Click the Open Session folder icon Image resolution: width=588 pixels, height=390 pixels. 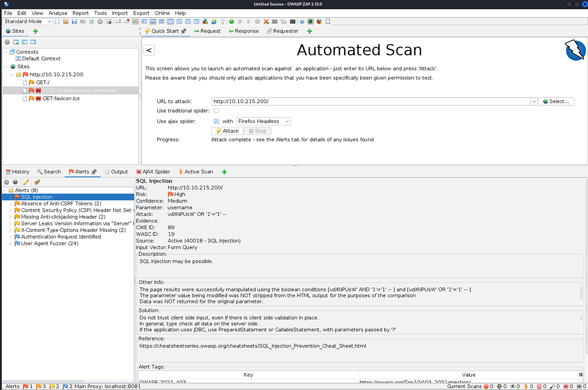(x=66, y=22)
